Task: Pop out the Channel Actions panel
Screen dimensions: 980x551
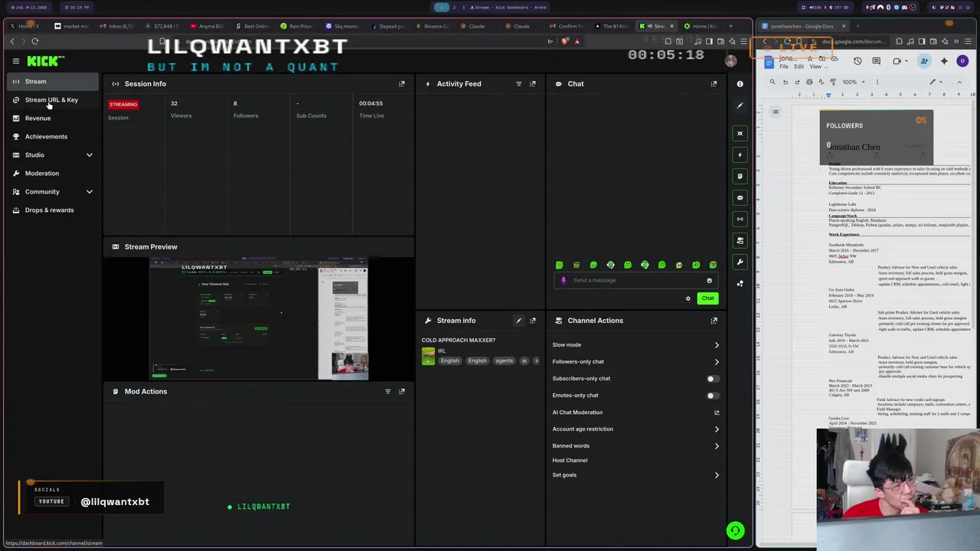Action: coord(714,321)
